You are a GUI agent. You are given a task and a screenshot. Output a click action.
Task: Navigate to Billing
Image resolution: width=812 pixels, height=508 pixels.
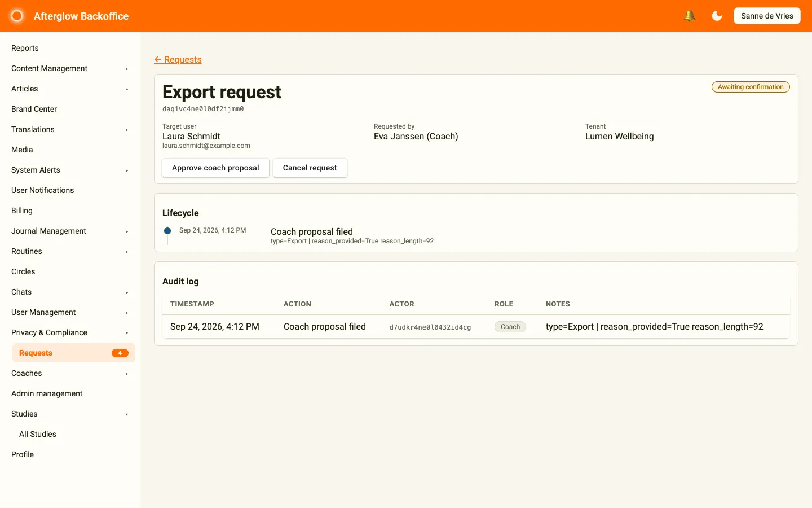[70, 211]
